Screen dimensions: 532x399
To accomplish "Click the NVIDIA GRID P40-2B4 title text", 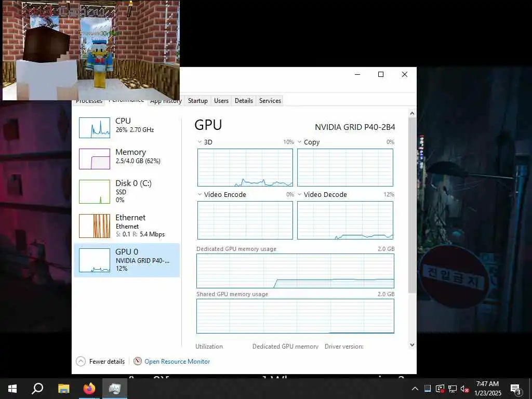I will pos(355,127).
